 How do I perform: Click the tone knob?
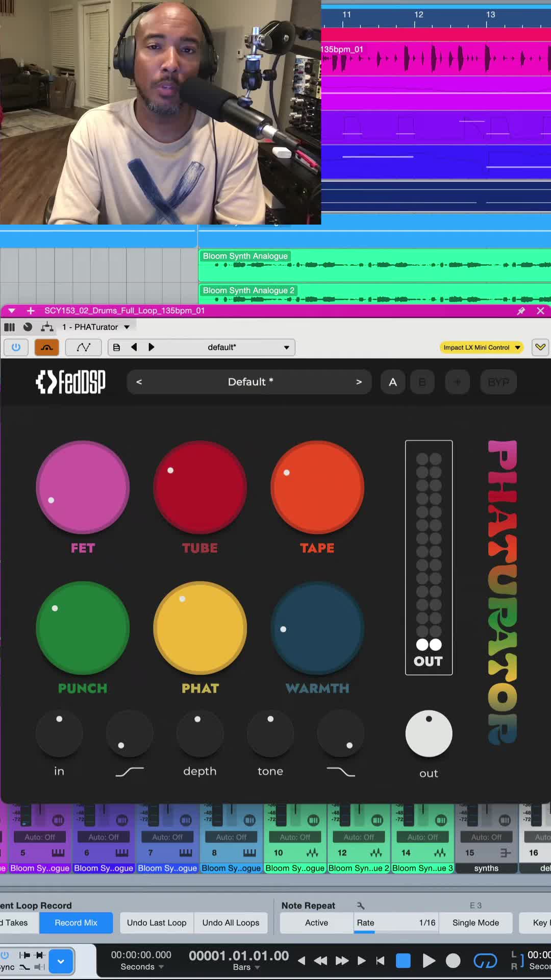point(270,733)
